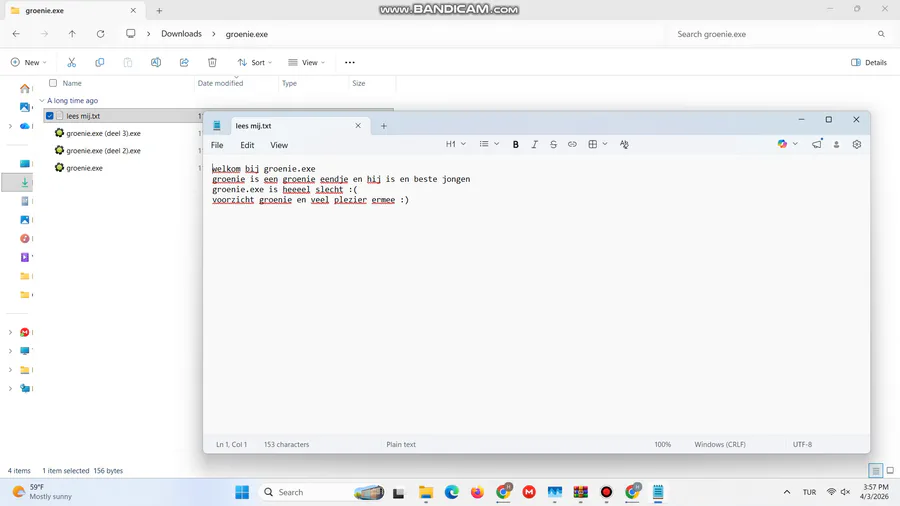Sort files by Date modified column

220,83
